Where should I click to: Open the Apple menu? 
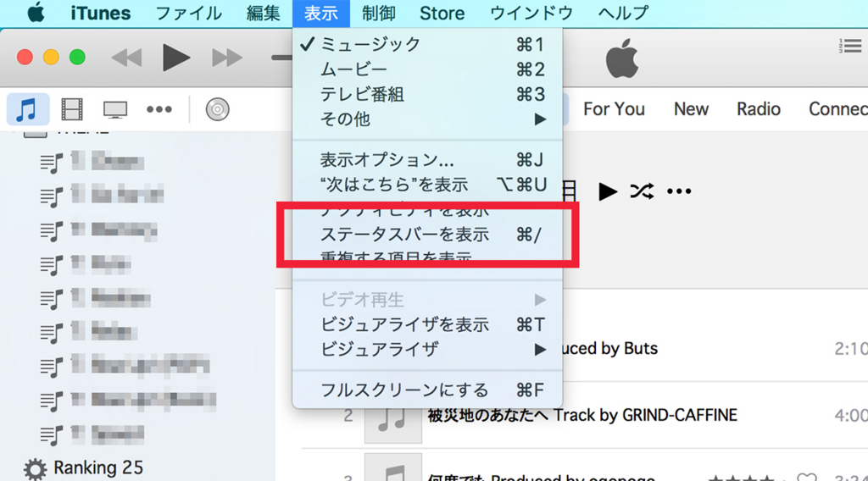[36, 12]
